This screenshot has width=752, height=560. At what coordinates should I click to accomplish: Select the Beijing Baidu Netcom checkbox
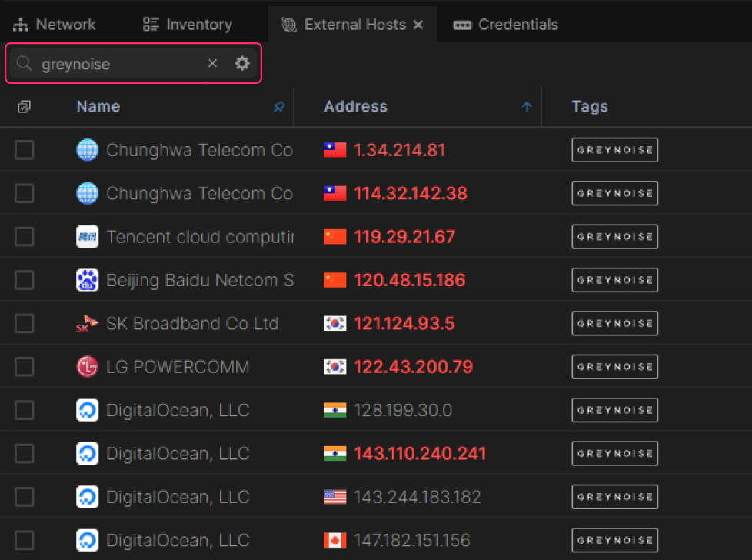(x=24, y=280)
